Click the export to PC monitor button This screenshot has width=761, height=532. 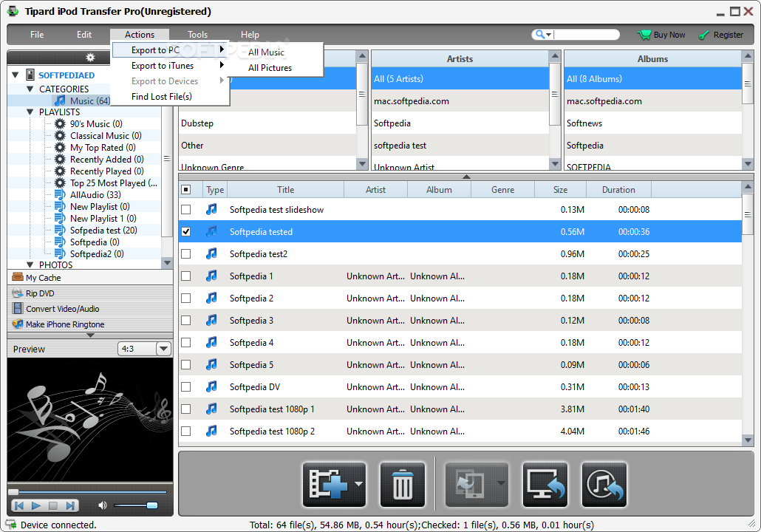pos(545,484)
